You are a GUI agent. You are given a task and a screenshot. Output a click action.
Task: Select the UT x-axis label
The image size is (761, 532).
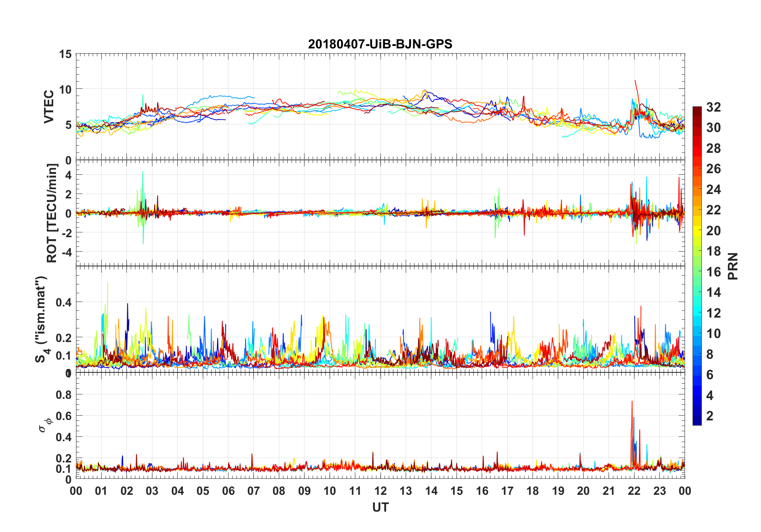[x=380, y=507]
